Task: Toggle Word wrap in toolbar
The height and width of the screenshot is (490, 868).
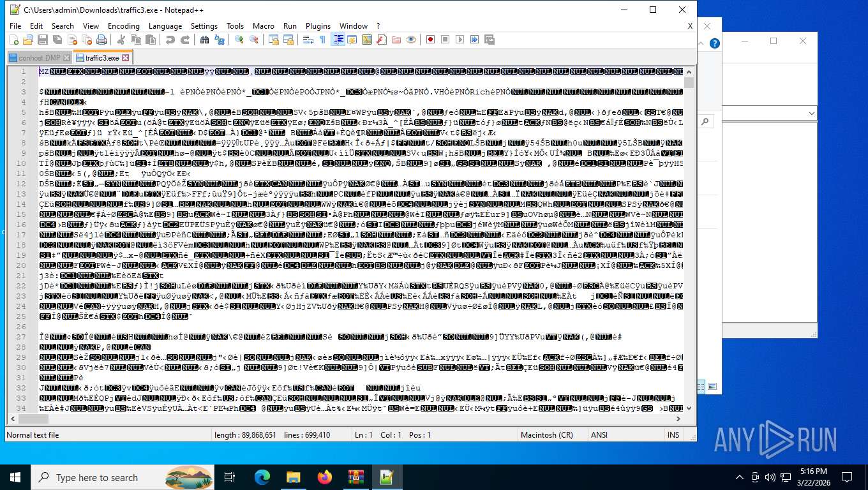Action: click(x=308, y=40)
